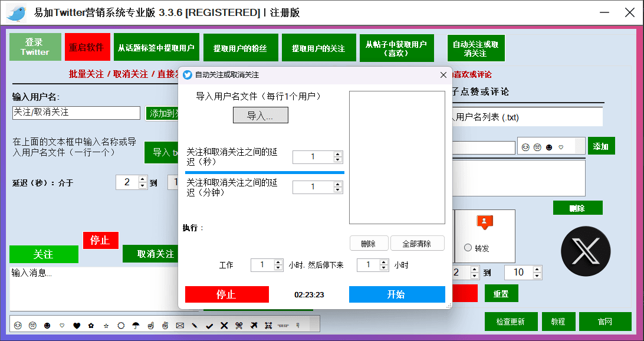
Task: Open 从话题标签中提取用户 feature
Action: (156, 47)
